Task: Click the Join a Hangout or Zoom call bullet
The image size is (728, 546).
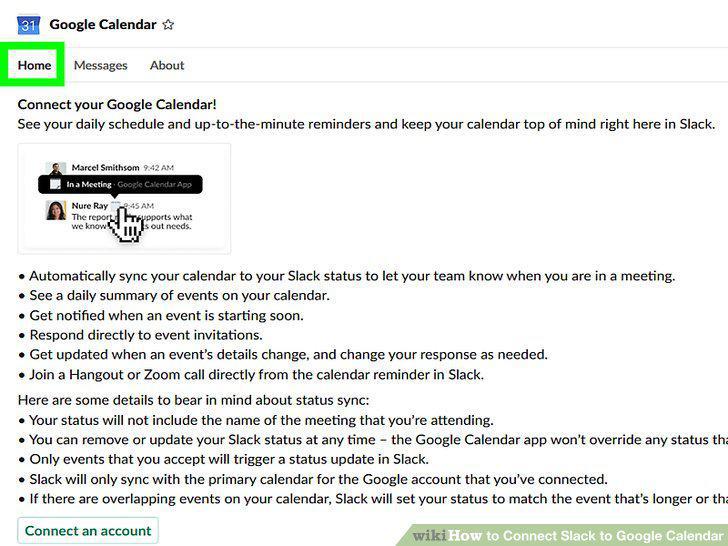Action: pyautogui.click(x=251, y=375)
